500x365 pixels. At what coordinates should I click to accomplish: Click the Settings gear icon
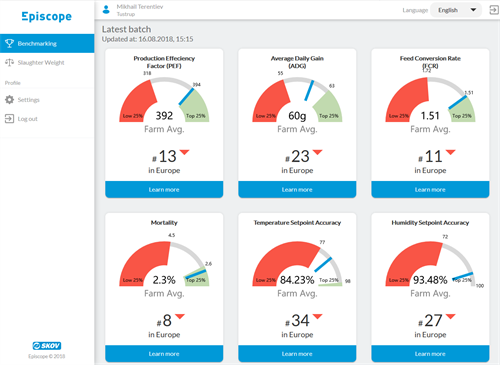9,100
